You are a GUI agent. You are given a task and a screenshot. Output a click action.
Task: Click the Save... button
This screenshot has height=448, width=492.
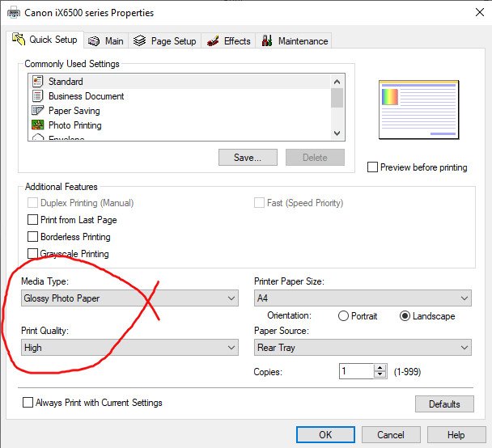tap(248, 158)
